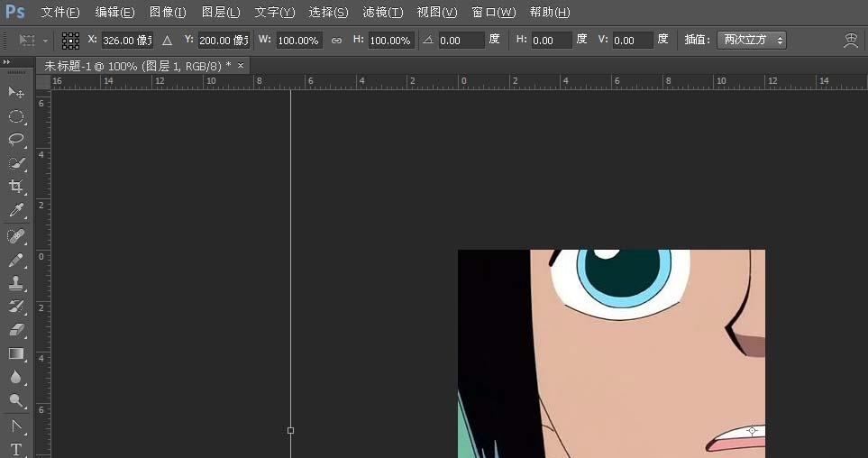Switch to warp mode icon
Image resolution: width=868 pixels, height=458 pixels.
(x=851, y=41)
